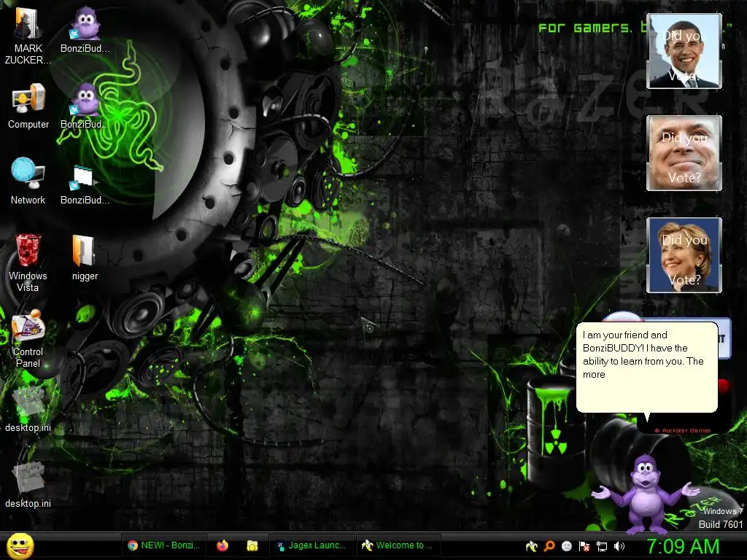Click the orange magnifier tray icon
The height and width of the screenshot is (560, 747).
coord(549,546)
